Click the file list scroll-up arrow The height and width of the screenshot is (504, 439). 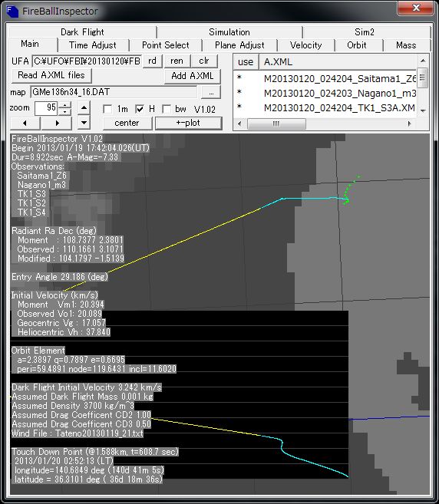423,61
